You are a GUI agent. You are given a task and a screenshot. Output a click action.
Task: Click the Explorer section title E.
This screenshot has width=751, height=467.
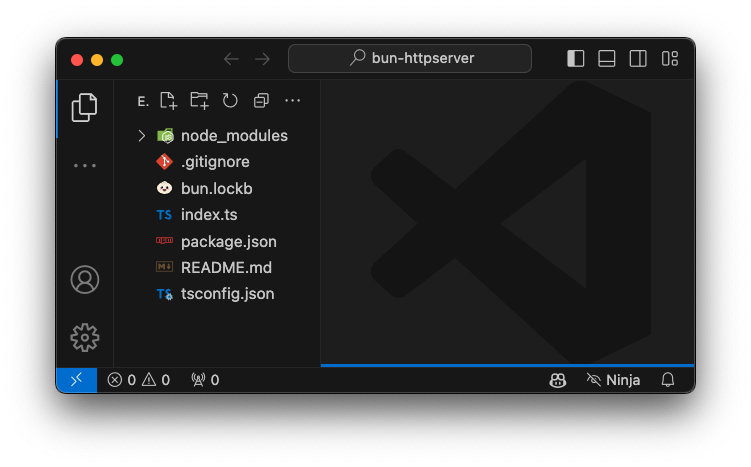pyautogui.click(x=143, y=101)
